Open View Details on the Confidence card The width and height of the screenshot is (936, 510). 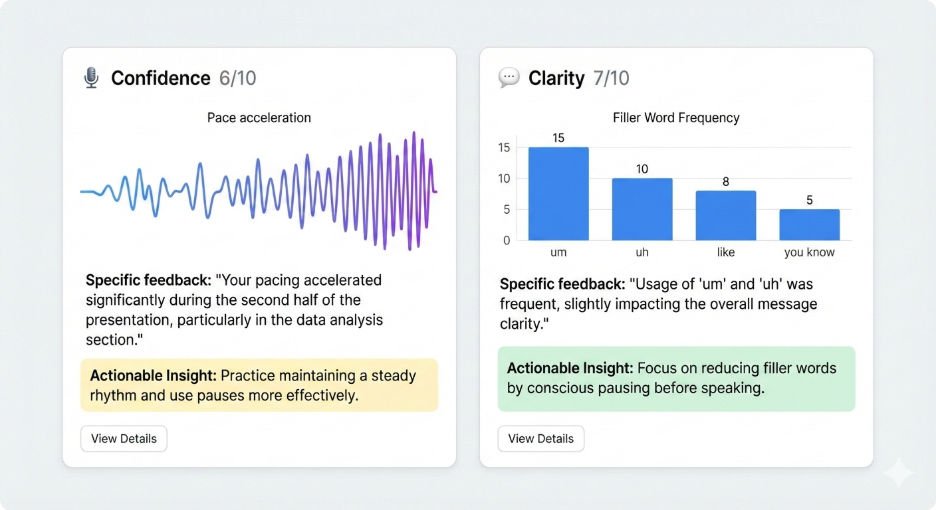click(x=124, y=438)
